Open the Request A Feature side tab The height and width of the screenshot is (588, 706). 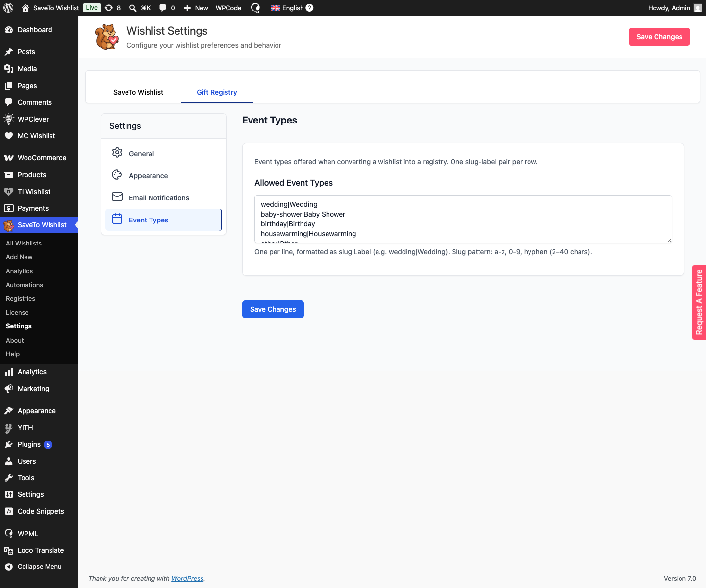(x=699, y=302)
